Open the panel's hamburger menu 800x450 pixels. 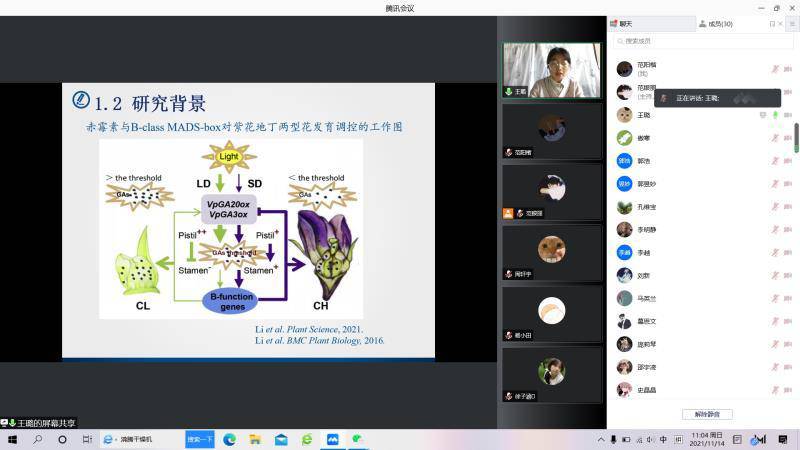792,24
